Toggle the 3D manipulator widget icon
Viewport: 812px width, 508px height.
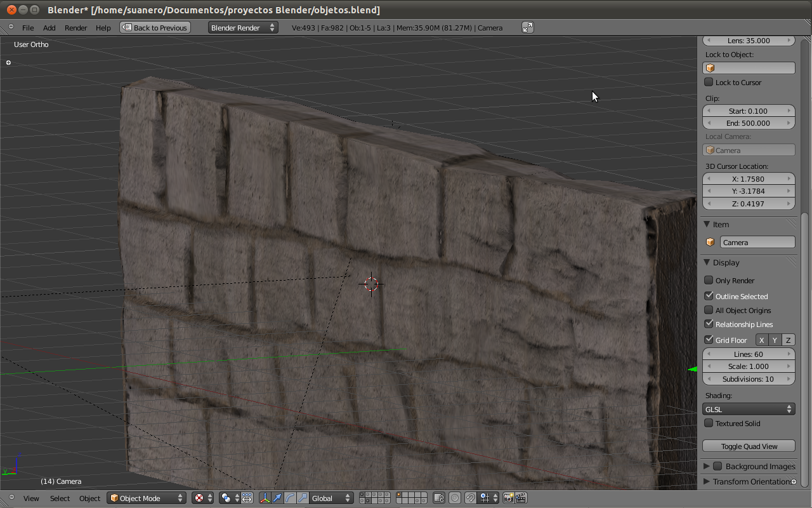(x=265, y=498)
